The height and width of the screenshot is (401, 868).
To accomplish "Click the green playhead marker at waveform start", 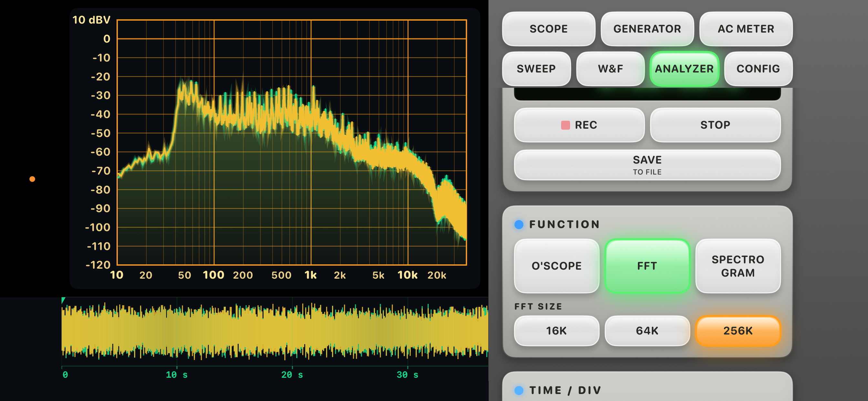I will pyautogui.click(x=63, y=300).
